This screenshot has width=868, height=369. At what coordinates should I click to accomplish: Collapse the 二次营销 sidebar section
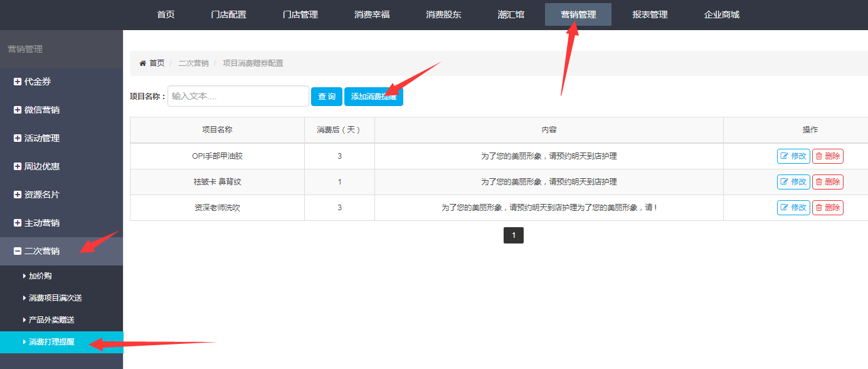[x=61, y=251]
